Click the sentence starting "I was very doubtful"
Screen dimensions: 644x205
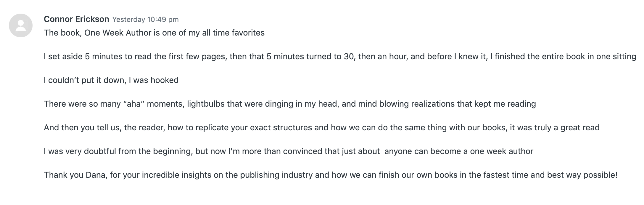tap(289, 151)
